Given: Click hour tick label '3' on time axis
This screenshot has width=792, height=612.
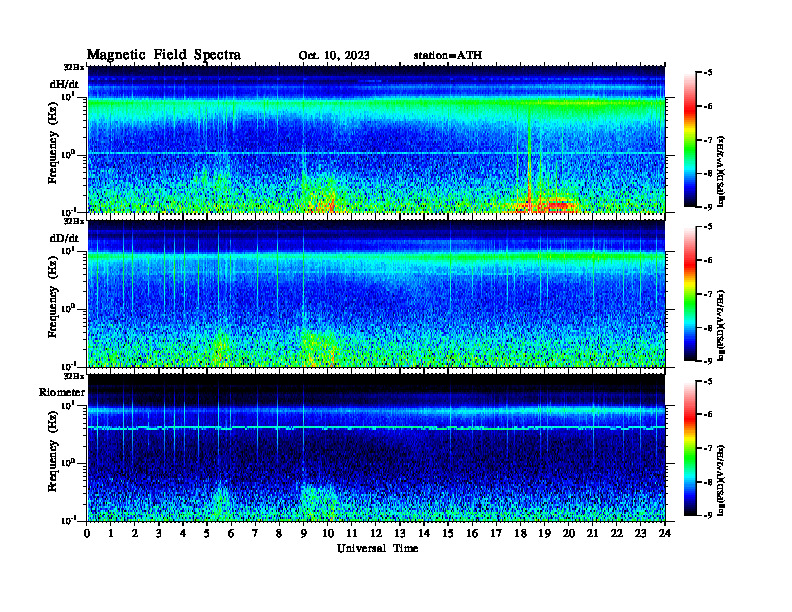Looking at the screenshot, I should [x=159, y=533].
